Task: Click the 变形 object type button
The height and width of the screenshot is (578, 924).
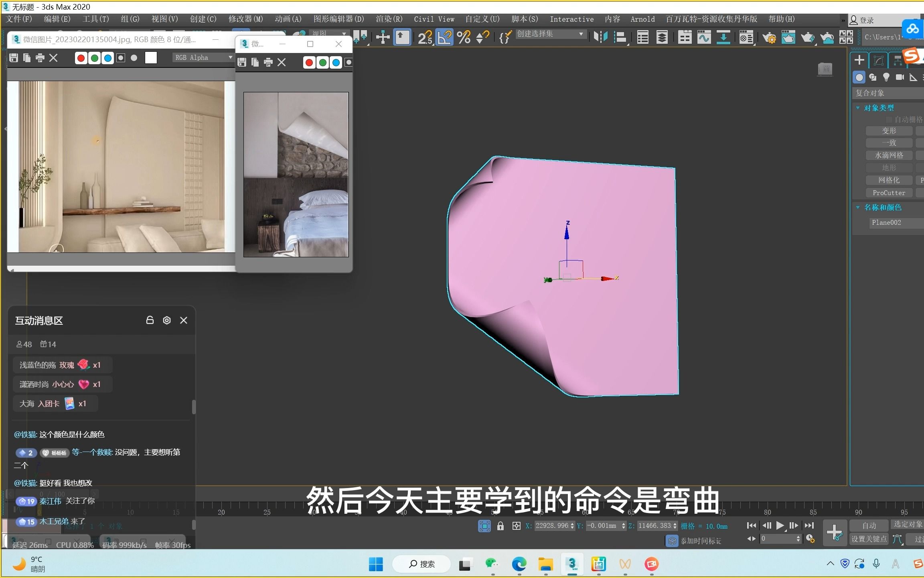Action: click(889, 131)
